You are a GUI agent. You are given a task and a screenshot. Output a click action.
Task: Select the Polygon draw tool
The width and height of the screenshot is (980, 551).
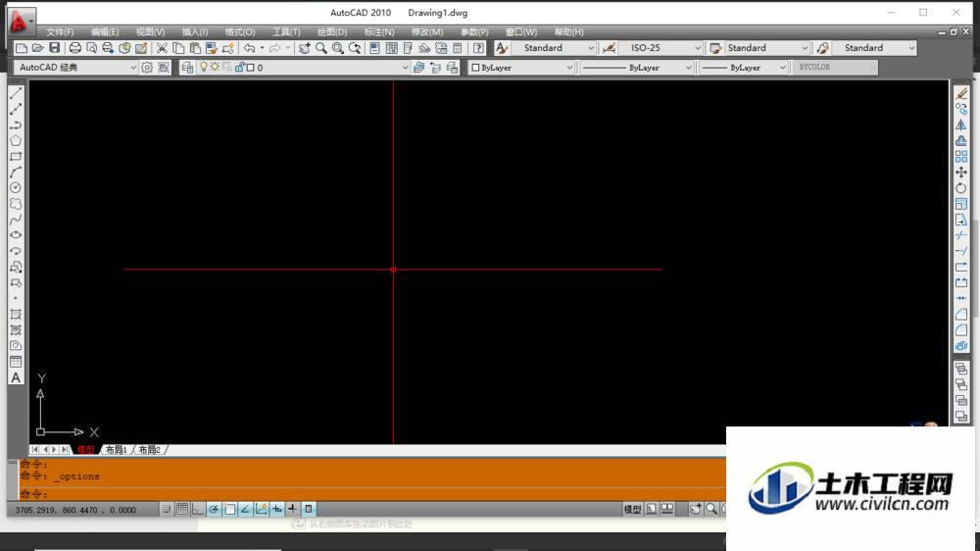tap(16, 141)
